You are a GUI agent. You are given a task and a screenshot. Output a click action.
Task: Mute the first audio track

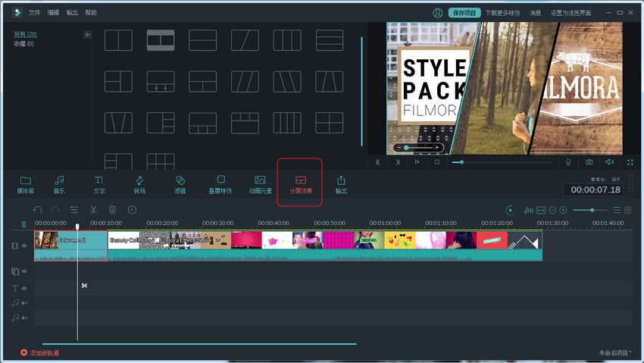24,303
